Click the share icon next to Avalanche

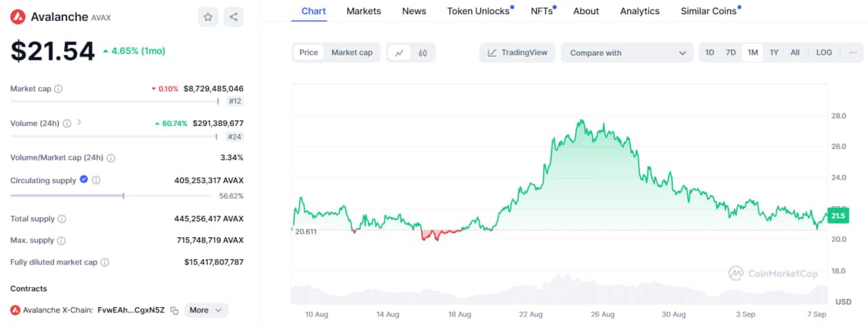tap(233, 17)
